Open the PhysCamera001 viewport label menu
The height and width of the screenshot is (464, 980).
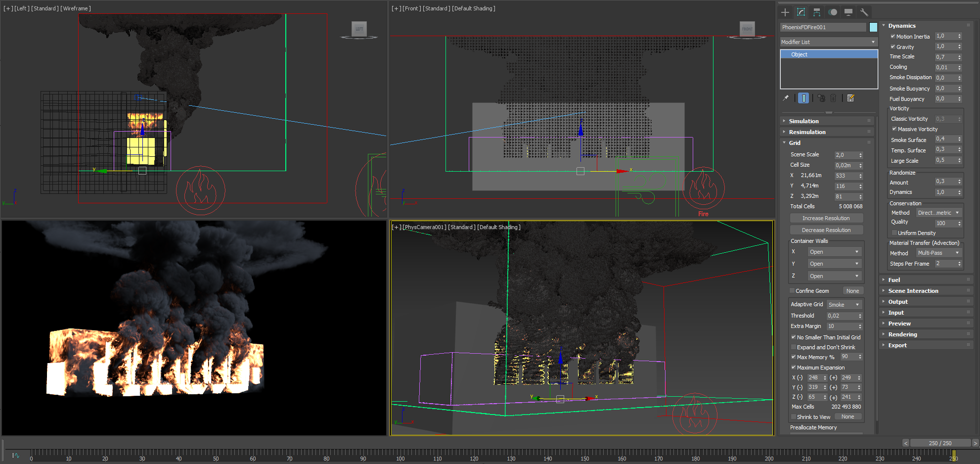coord(424,227)
